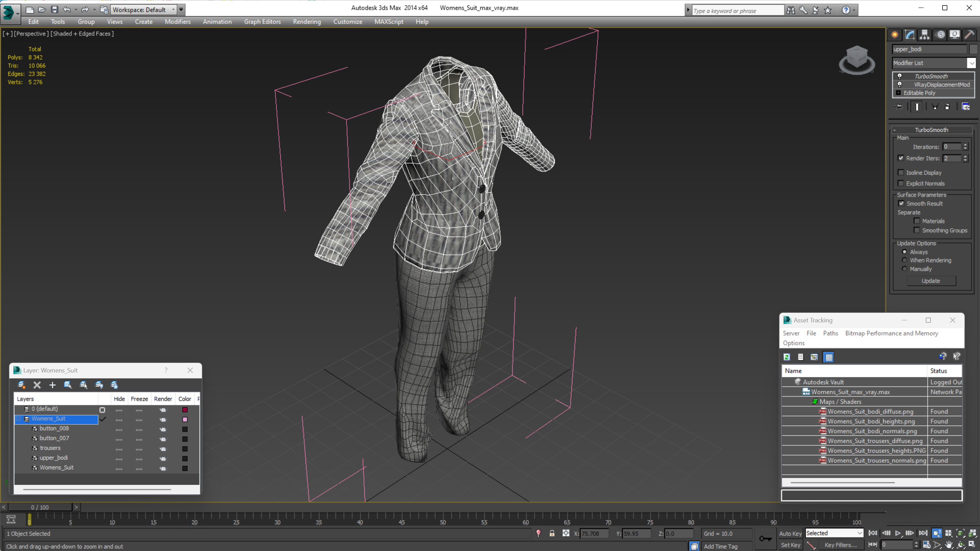980x551 pixels.
Task: Open the Rendering menu
Action: click(x=307, y=22)
